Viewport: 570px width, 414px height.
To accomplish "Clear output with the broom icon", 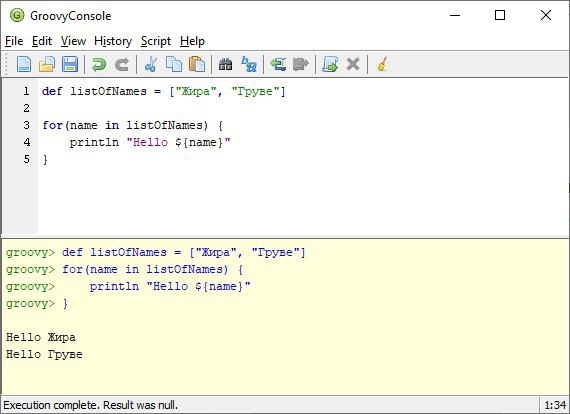I will click(382, 65).
